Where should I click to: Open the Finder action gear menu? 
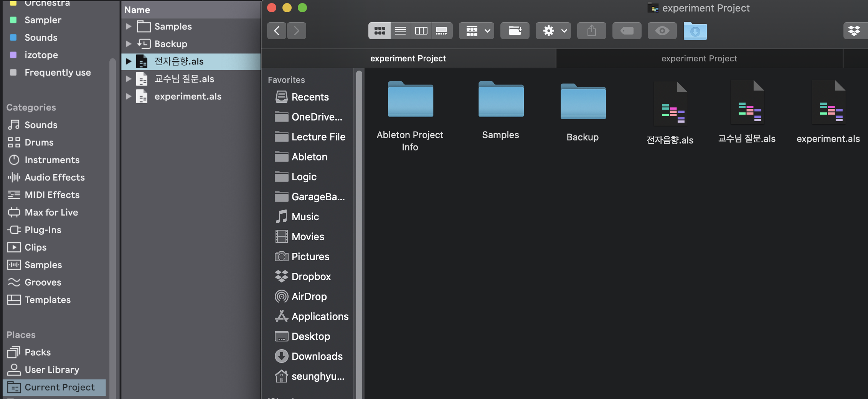553,31
